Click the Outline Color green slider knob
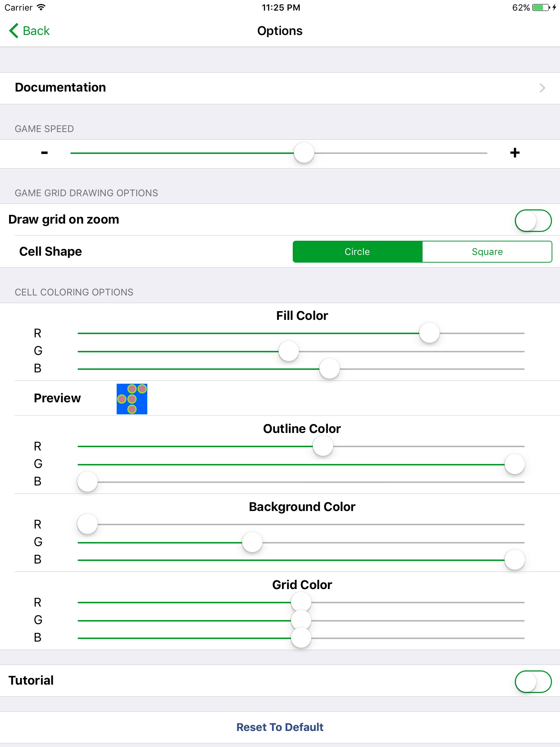560x747 pixels. (514, 464)
